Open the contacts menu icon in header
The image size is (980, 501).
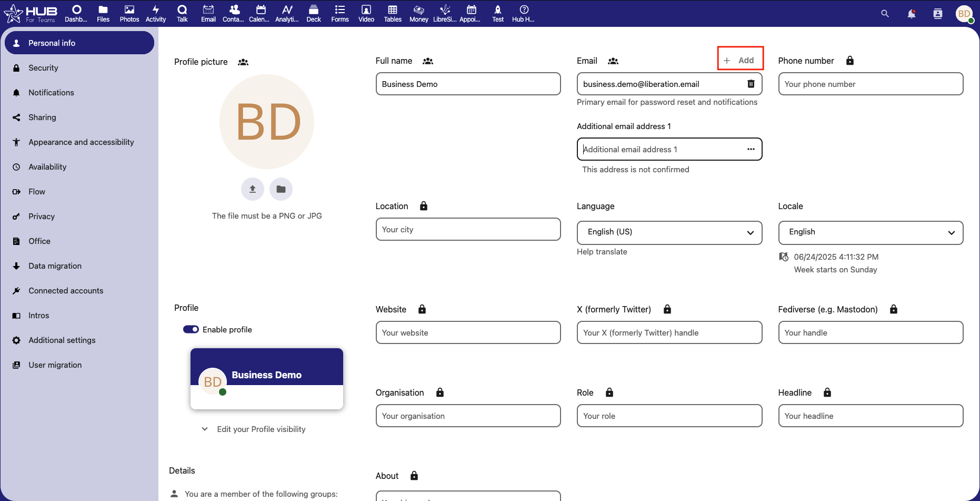coord(937,14)
